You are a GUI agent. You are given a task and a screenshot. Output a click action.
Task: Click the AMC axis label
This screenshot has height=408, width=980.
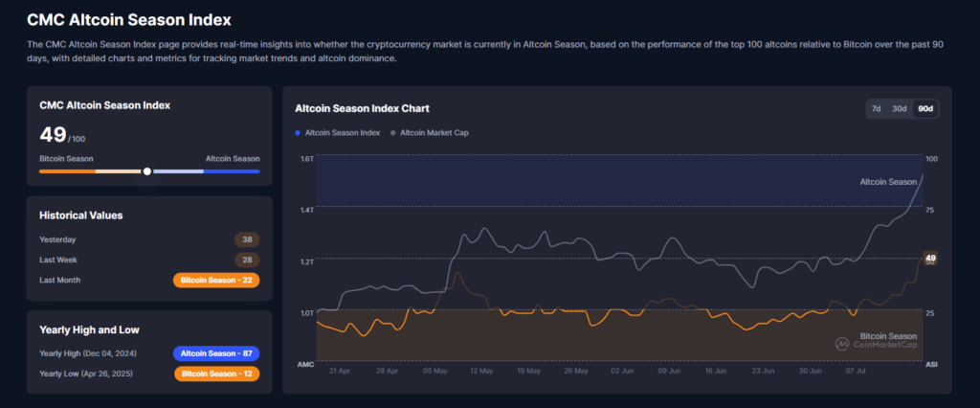303,364
